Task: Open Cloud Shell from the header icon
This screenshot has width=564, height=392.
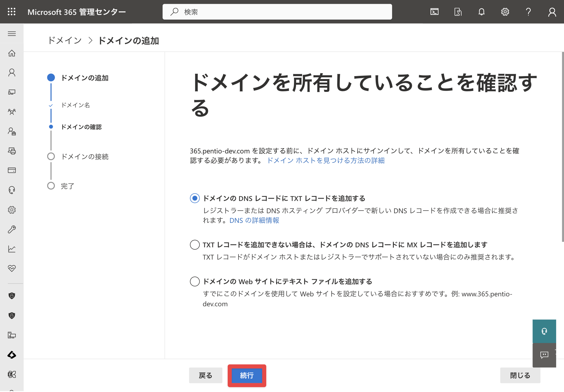Action: pyautogui.click(x=434, y=12)
